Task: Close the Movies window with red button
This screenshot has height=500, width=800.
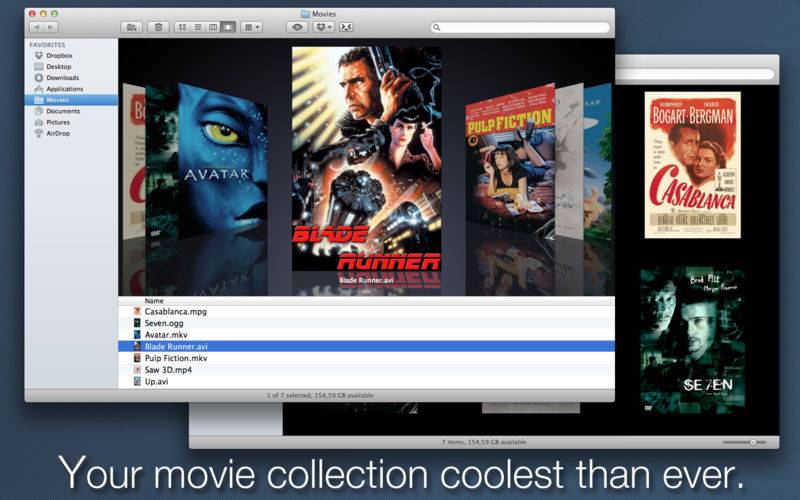Action: [x=32, y=14]
